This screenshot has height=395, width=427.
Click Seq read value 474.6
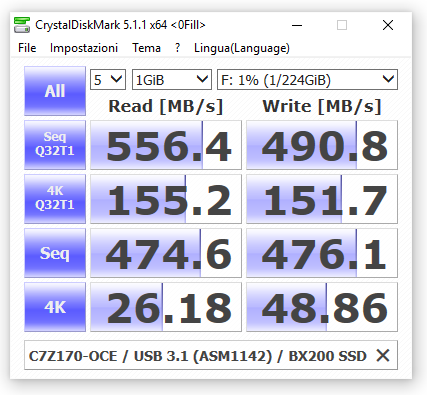click(166, 253)
